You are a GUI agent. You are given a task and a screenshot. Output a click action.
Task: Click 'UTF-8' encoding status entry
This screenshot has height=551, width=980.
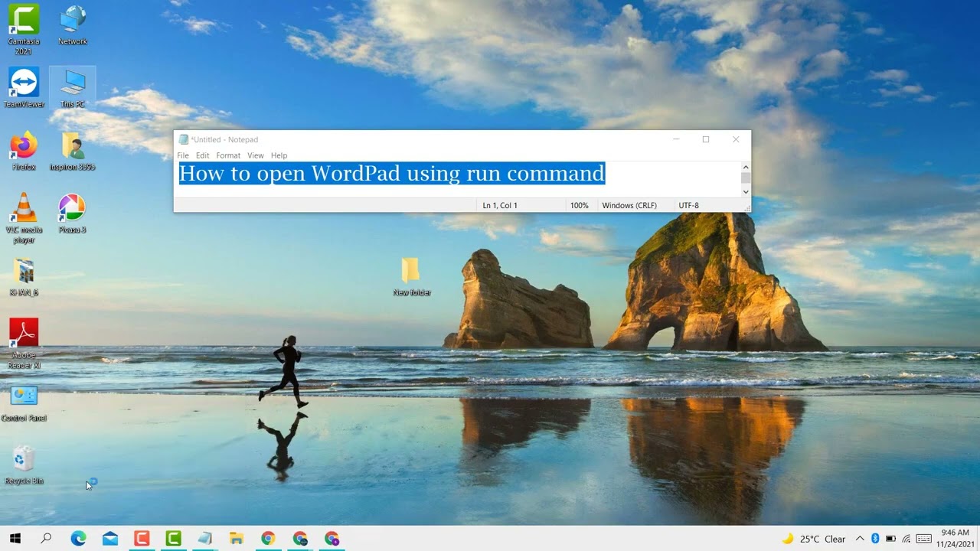[688, 205]
